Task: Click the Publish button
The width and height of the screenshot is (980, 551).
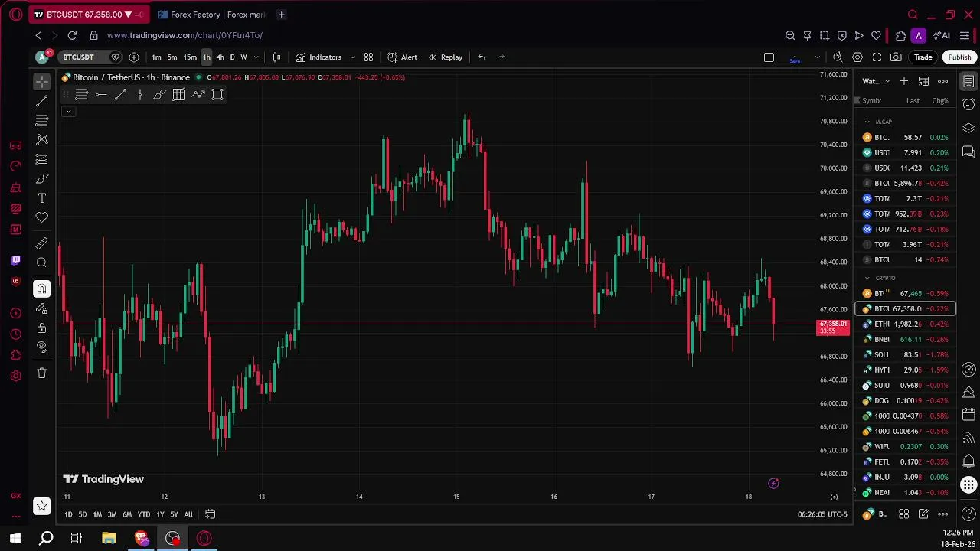Action: 959,57
